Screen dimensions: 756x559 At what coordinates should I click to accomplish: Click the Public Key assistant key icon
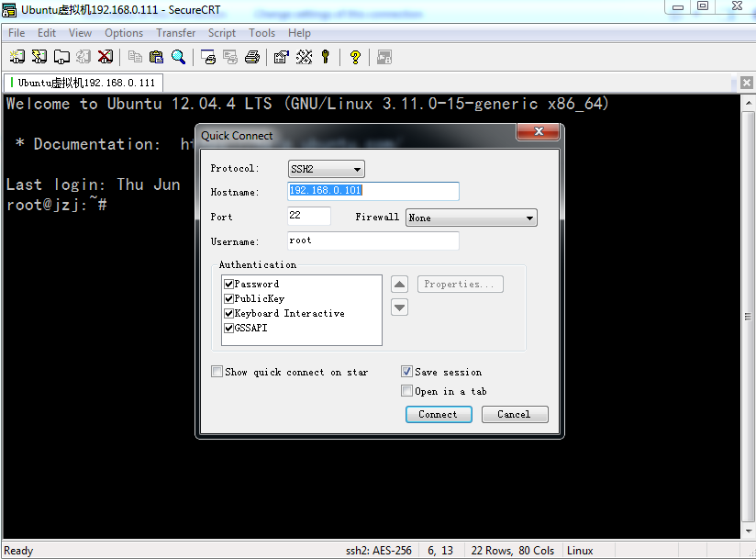tap(325, 57)
